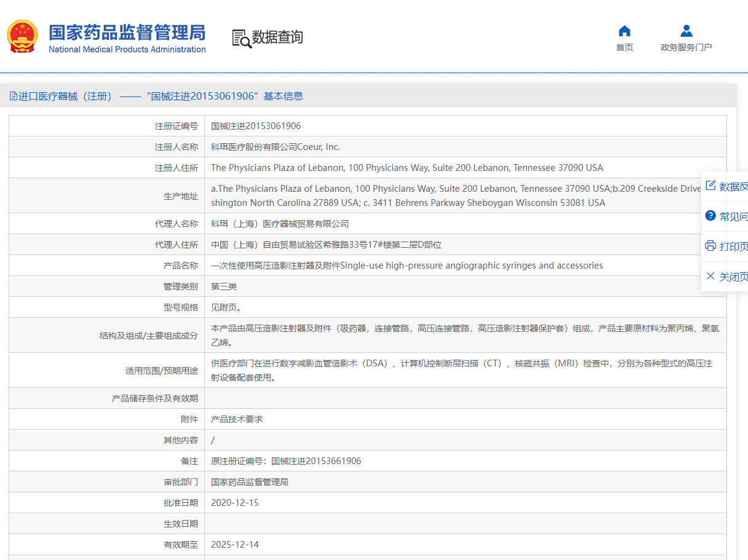The height and width of the screenshot is (560, 748).
Task: Click the 见附页。 model specification value
Action: [226, 307]
